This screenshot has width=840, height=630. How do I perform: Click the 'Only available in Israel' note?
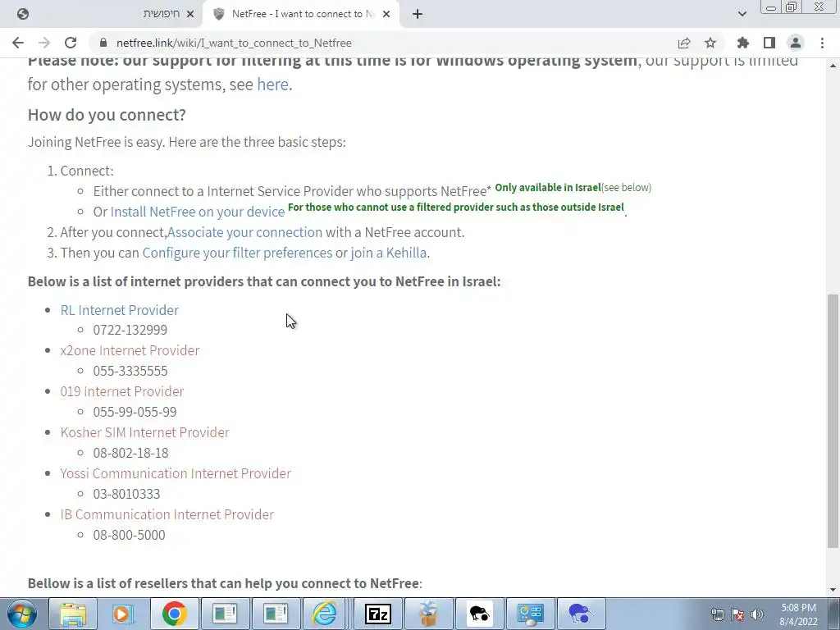click(x=547, y=188)
